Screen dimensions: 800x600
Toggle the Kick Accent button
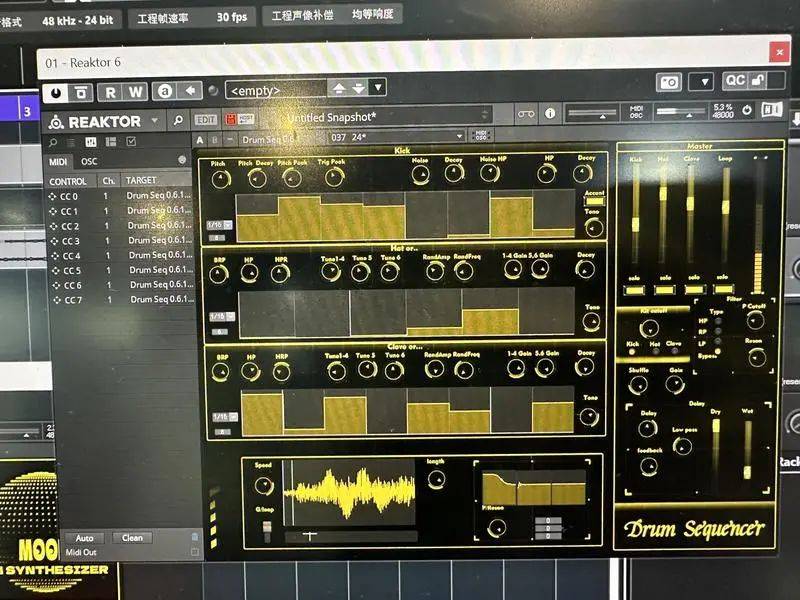[594, 201]
